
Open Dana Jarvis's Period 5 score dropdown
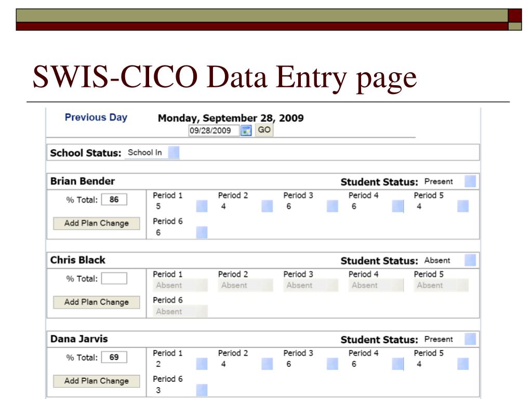463,364
